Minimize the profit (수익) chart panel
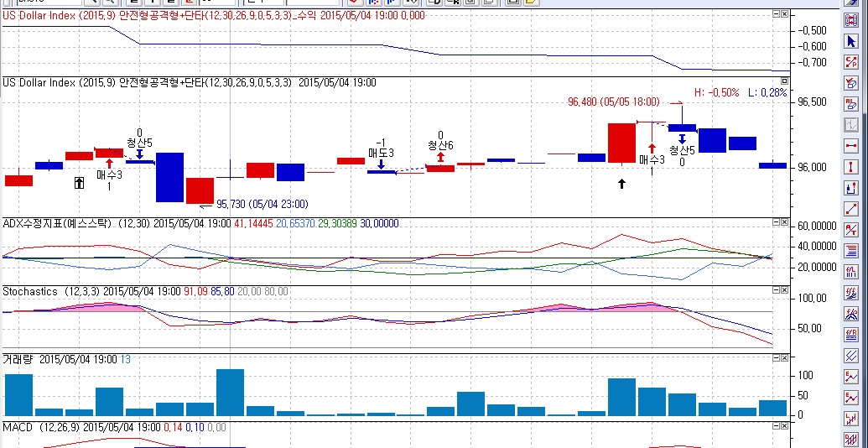The height and width of the screenshot is (448, 868). [776, 14]
